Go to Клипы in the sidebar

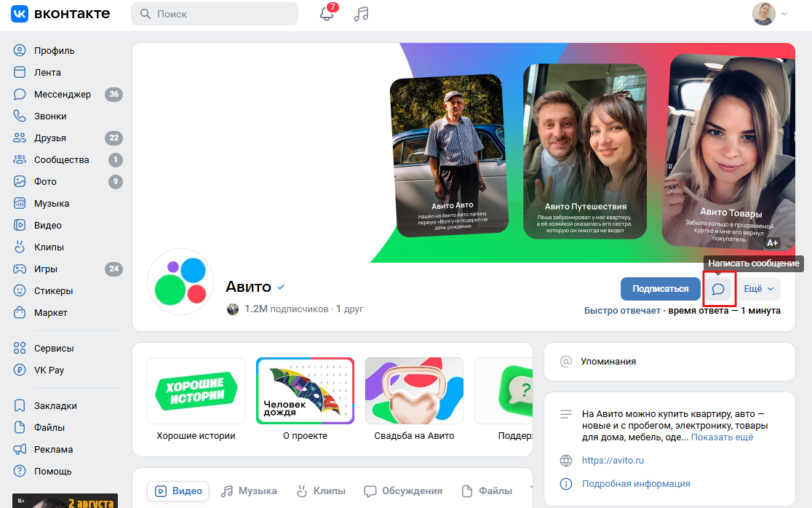(x=49, y=247)
